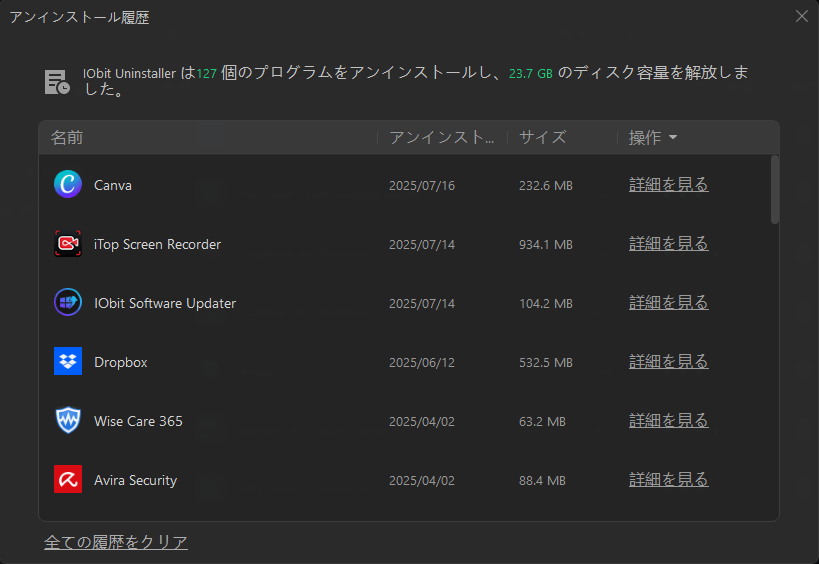This screenshot has height=564, width=819.
Task: Select the iTop Screen Recorder name text
Action: point(157,244)
